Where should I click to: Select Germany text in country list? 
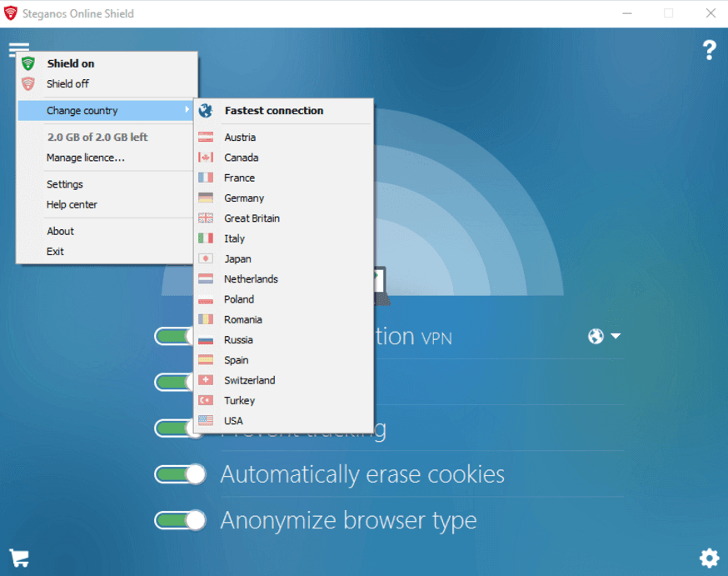click(x=244, y=198)
